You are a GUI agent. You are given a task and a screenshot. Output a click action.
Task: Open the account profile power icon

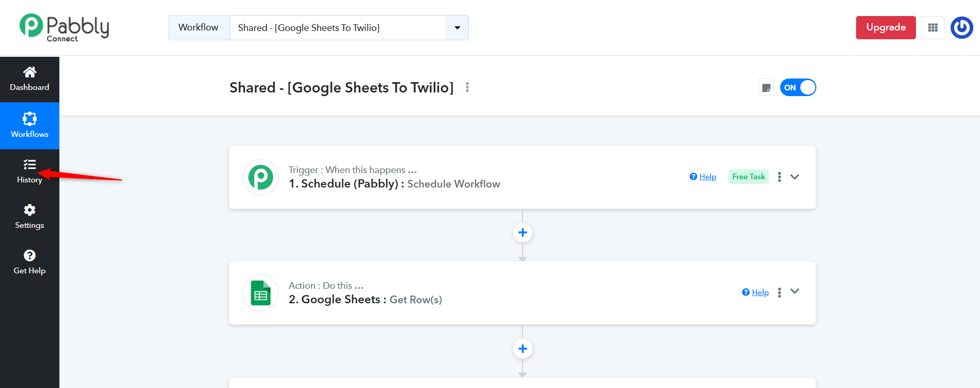961,27
